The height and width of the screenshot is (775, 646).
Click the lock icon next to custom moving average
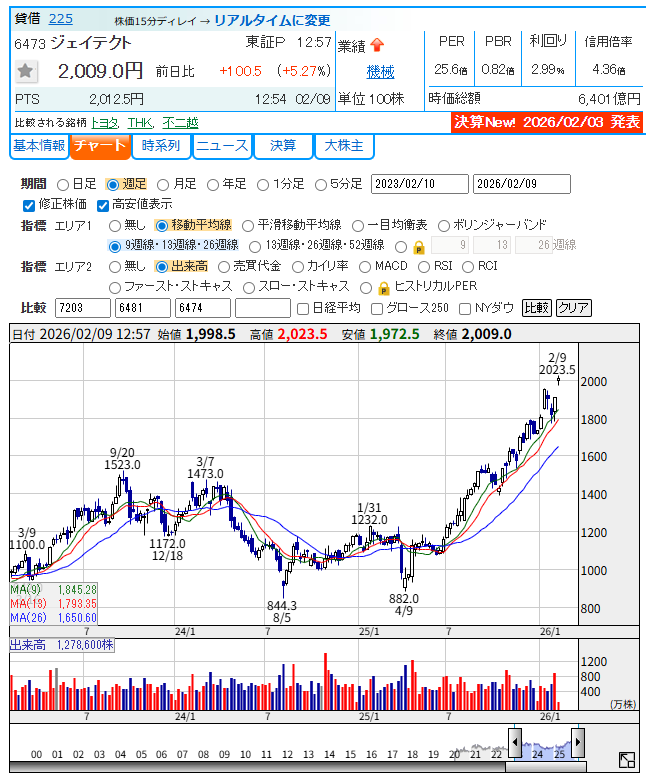click(x=418, y=246)
